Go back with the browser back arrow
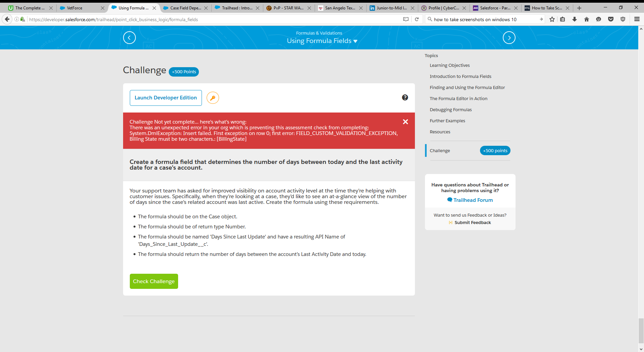This screenshot has width=644, height=352. (7, 19)
